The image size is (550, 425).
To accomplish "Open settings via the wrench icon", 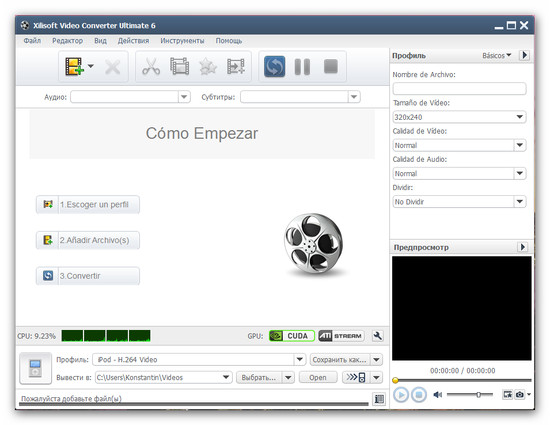I will tap(377, 336).
